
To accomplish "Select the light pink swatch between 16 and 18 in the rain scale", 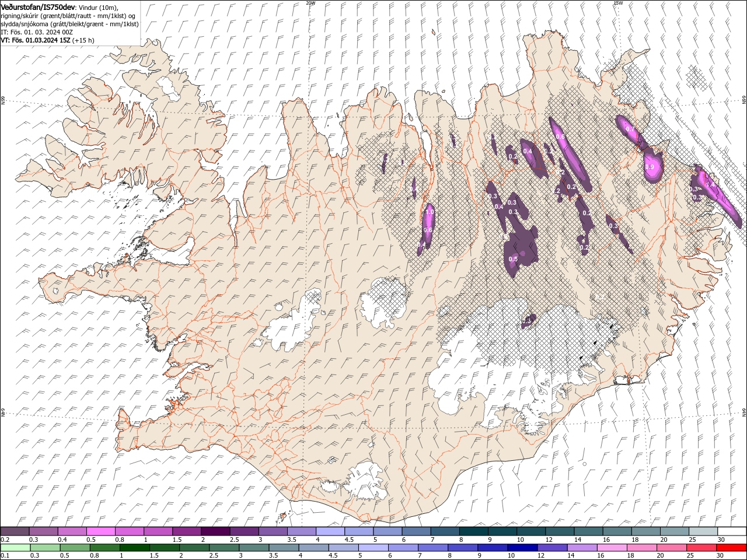I will (x=612, y=548).
